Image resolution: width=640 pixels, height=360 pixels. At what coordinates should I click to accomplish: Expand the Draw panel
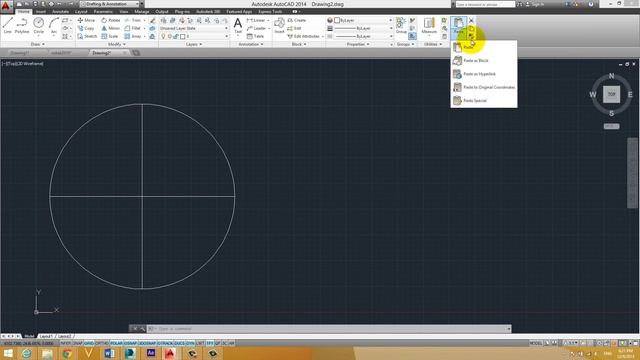(38, 44)
